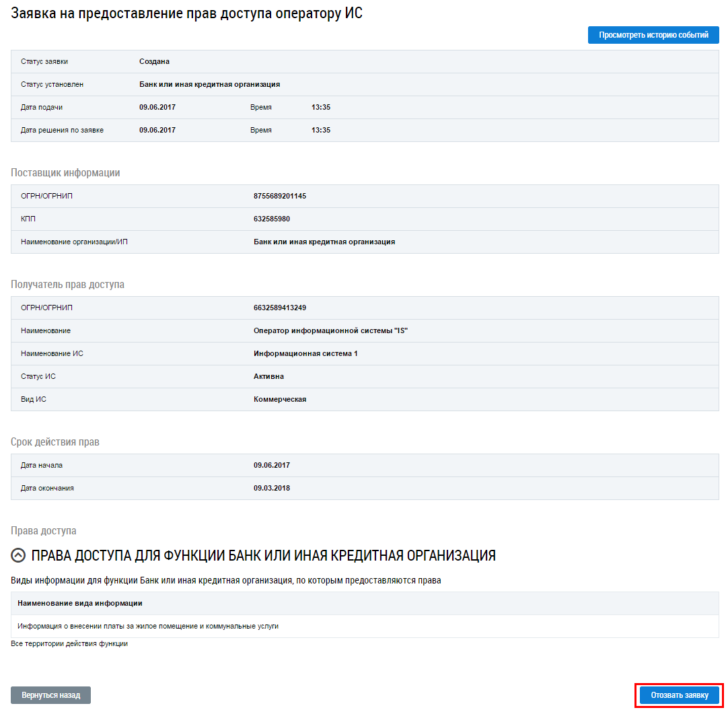Select the supplier OGRN value 8755689201145
Image resolution: width=728 pixels, height=710 pixels.
click(x=279, y=196)
